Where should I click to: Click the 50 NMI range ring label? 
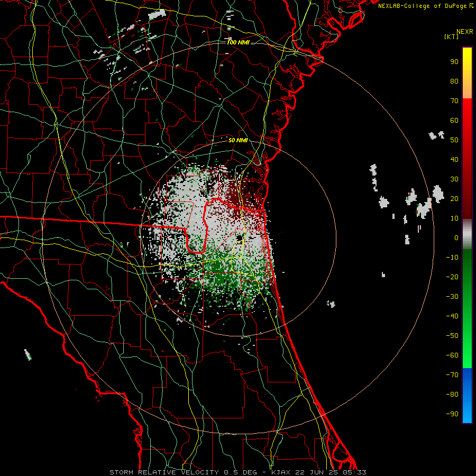tap(238, 140)
